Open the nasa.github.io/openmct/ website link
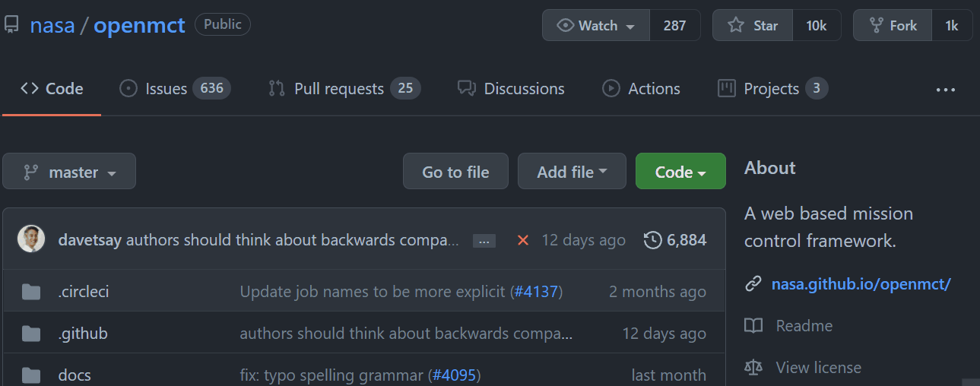This screenshot has width=980, height=386. click(861, 284)
